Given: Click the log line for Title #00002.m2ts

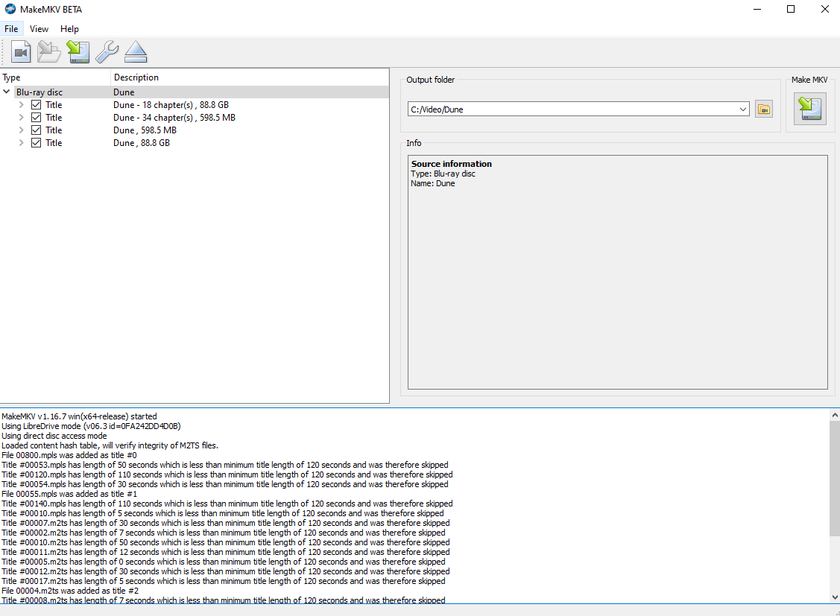Looking at the screenshot, I should (224, 533).
